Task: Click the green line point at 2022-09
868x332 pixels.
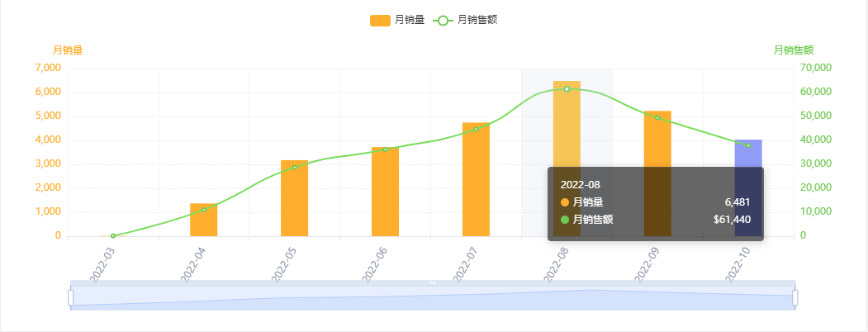Action: click(657, 117)
